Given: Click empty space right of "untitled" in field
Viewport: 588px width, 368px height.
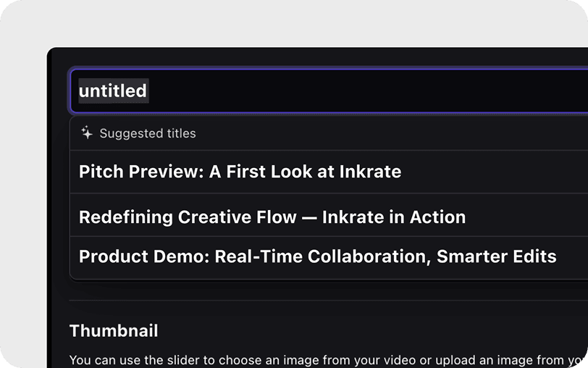Looking at the screenshot, I should tap(362, 91).
